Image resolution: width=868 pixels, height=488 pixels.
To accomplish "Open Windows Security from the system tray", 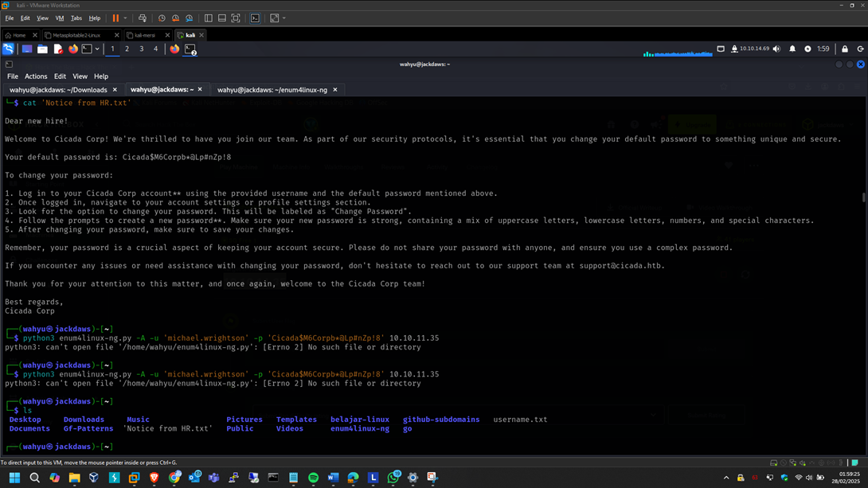I will pyautogui.click(x=785, y=478).
